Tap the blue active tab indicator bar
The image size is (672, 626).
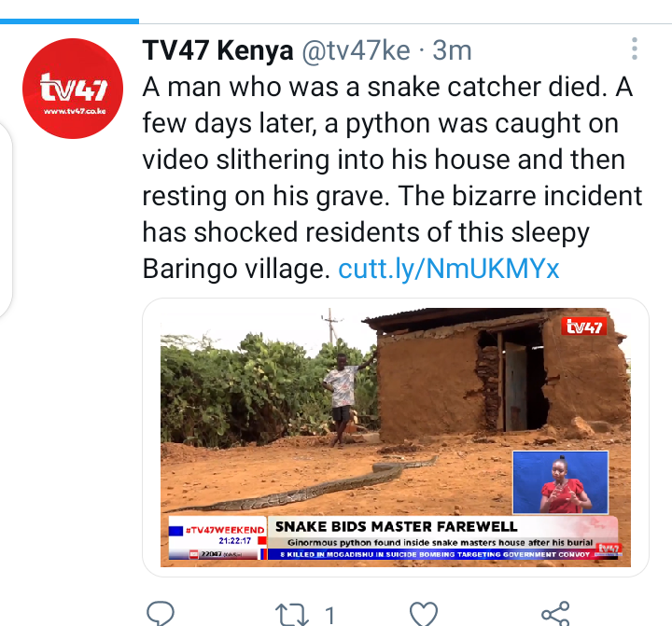tap(69, 21)
